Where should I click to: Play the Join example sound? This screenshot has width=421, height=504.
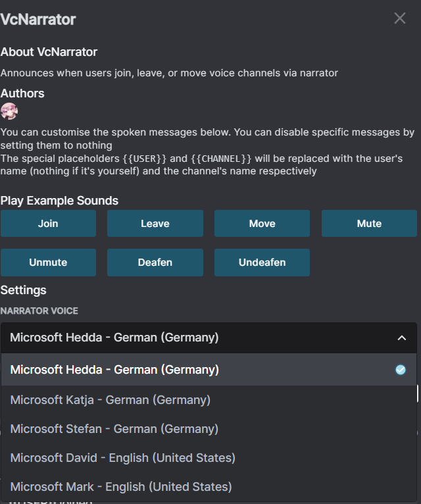tap(48, 224)
